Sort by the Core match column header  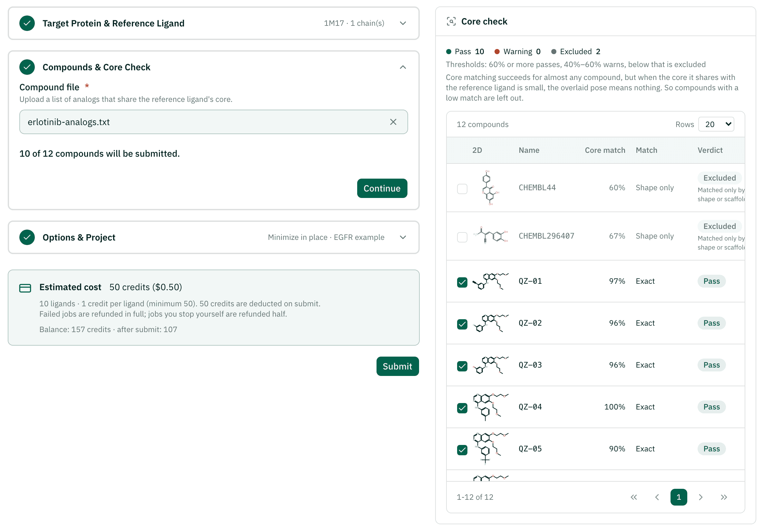pyautogui.click(x=605, y=150)
